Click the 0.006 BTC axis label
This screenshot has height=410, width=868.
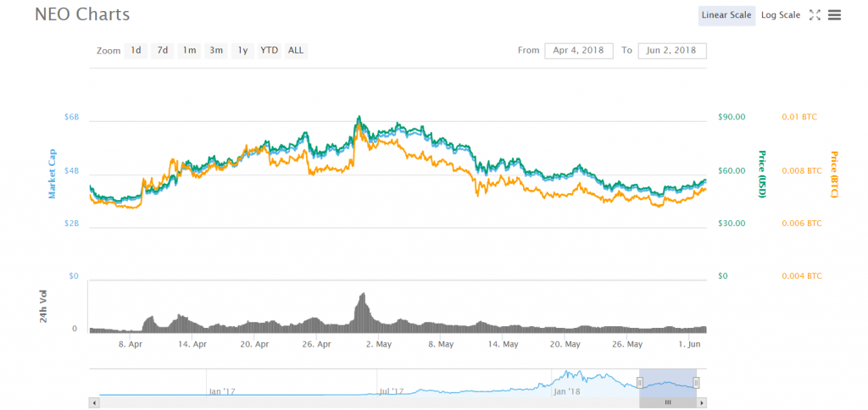(802, 223)
